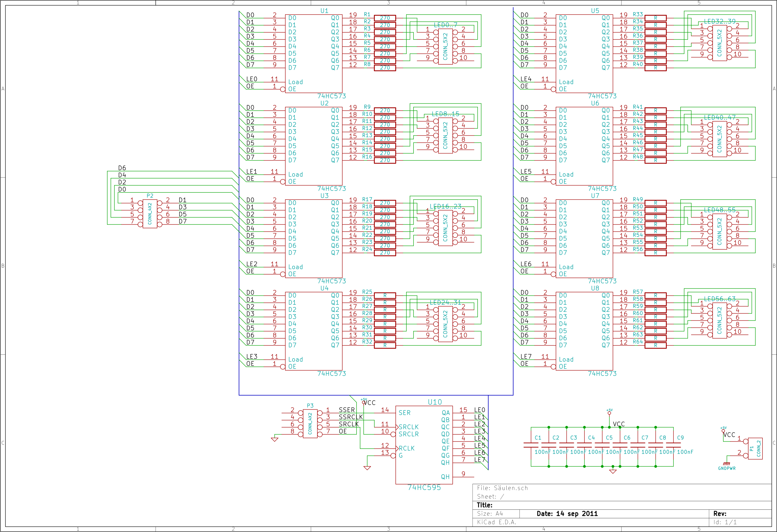
Task: Select the P3 CONN_4X2 control connector
Action: coord(310,423)
